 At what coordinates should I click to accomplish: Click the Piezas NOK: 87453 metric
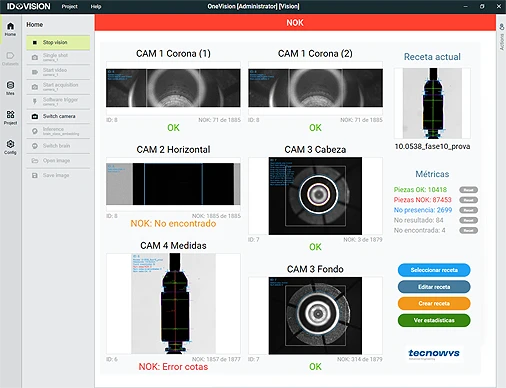point(422,200)
